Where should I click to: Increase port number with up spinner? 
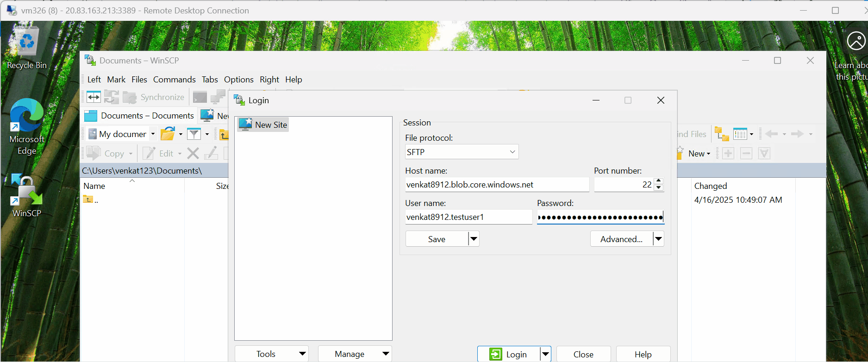659,181
